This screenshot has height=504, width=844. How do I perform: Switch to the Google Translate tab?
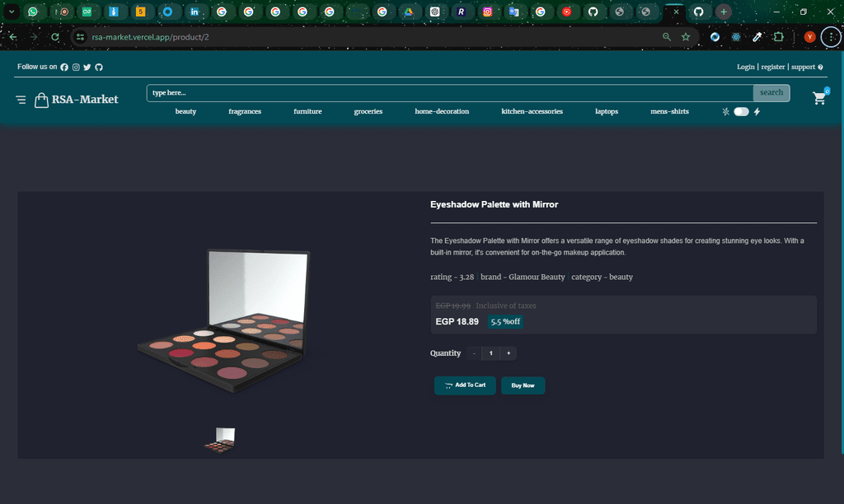point(514,12)
